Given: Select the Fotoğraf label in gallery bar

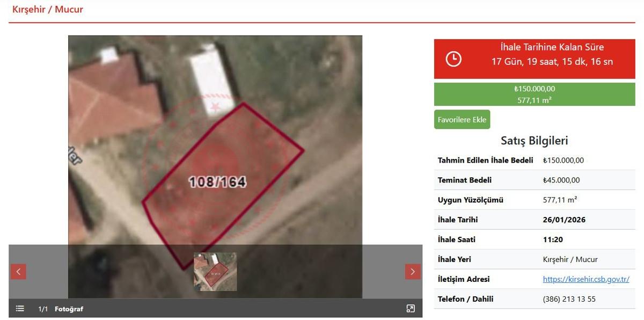Looking at the screenshot, I should click(x=69, y=309).
